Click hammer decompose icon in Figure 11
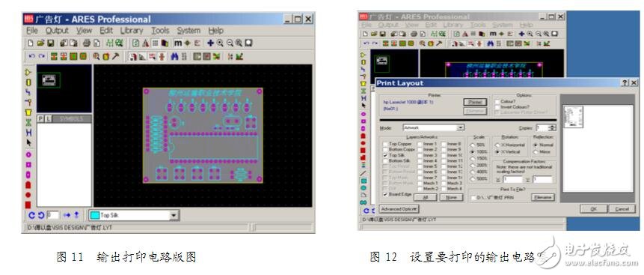Viewport: 644px width, 275px height. coord(115,56)
